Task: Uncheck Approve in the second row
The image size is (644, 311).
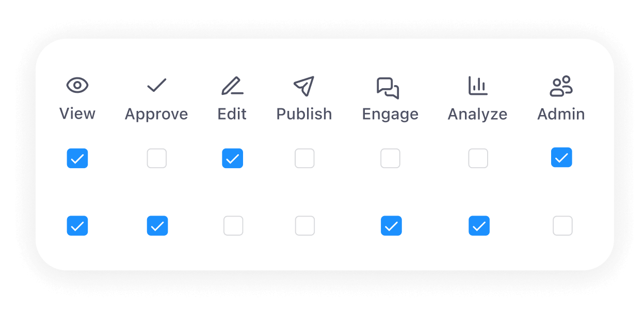Action: point(157,225)
